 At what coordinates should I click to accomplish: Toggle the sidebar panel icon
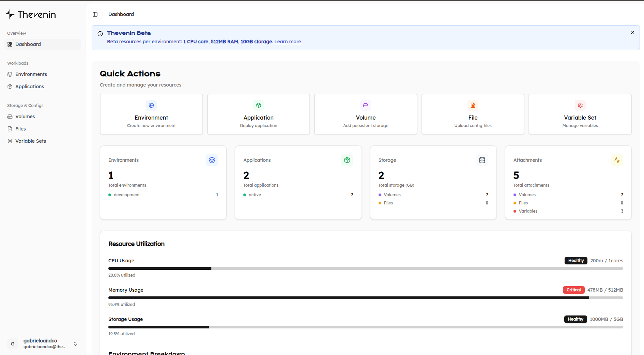(x=95, y=14)
